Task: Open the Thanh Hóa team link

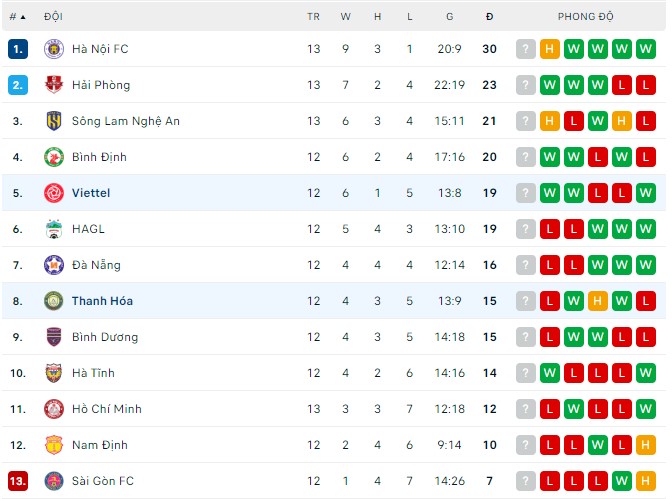Action: point(102,301)
